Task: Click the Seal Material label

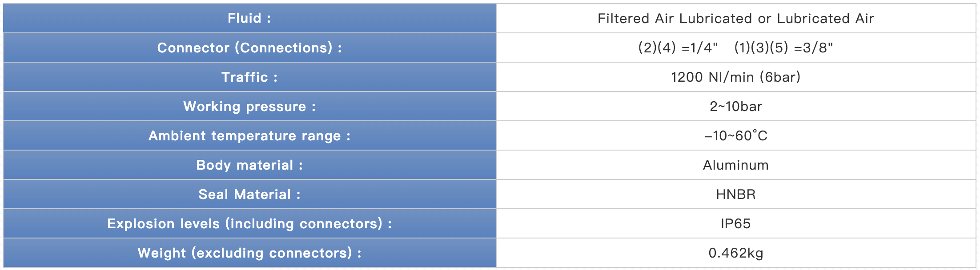Action: coord(249,194)
